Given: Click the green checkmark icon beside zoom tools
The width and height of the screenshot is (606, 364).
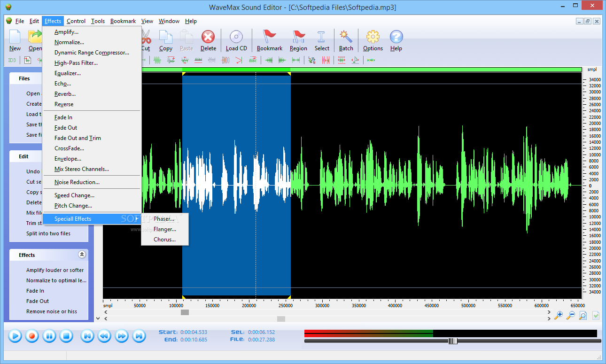Looking at the screenshot, I should (x=596, y=316).
